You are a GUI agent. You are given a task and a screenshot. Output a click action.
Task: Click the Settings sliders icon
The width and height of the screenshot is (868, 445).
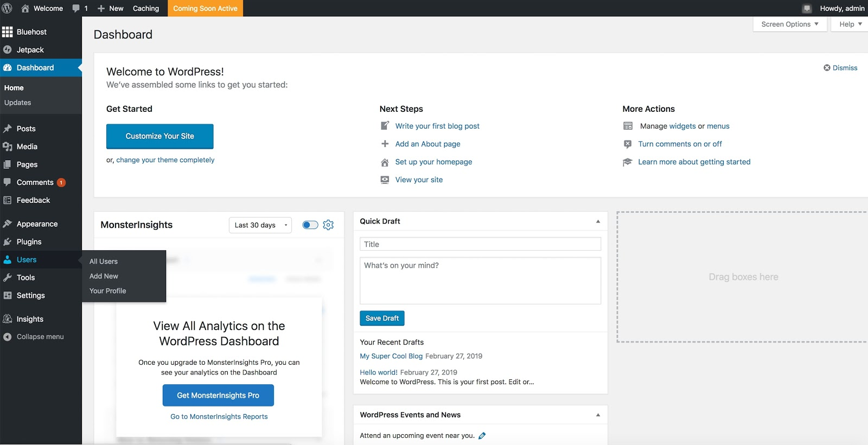click(7, 296)
